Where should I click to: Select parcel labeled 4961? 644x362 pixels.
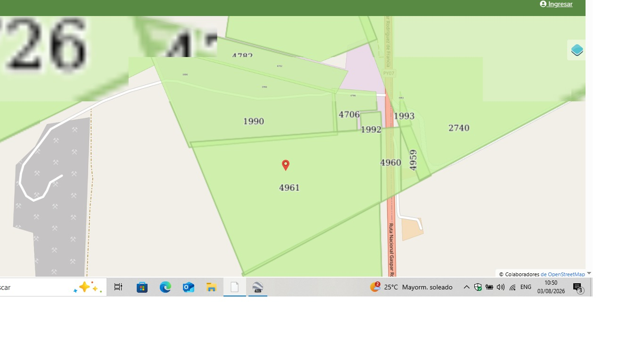(x=289, y=188)
